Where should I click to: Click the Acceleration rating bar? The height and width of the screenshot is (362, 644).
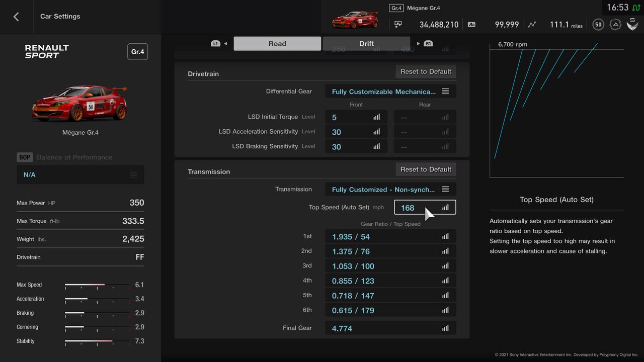(97, 299)
